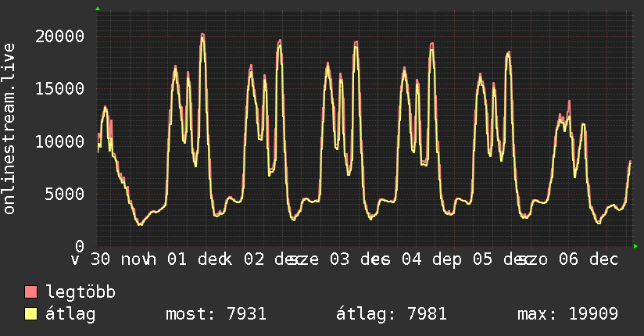Click the 5000 y-axis label
The height and width of the screenshot is (336, 644).
pos(65,194)
